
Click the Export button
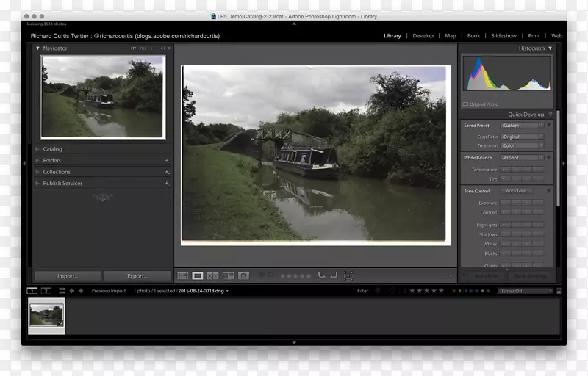point(137,276)
